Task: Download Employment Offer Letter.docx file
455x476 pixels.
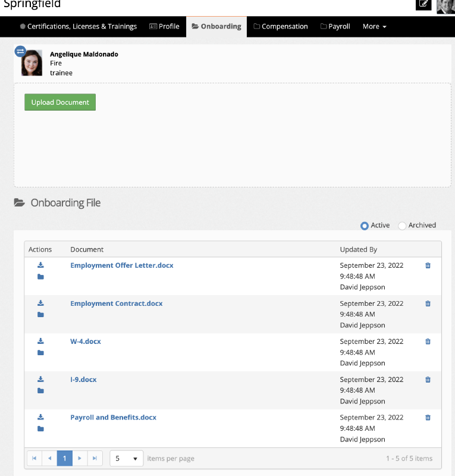Action: pos(40,265)
